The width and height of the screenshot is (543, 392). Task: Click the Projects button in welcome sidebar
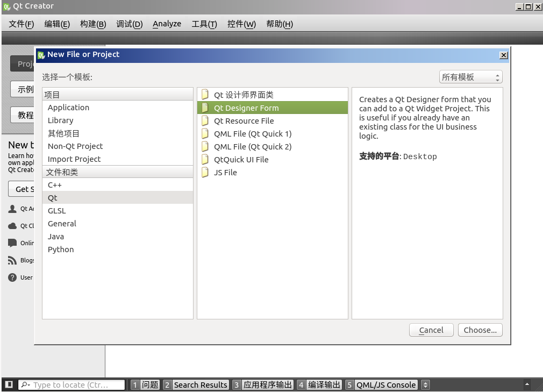point(23,63)
